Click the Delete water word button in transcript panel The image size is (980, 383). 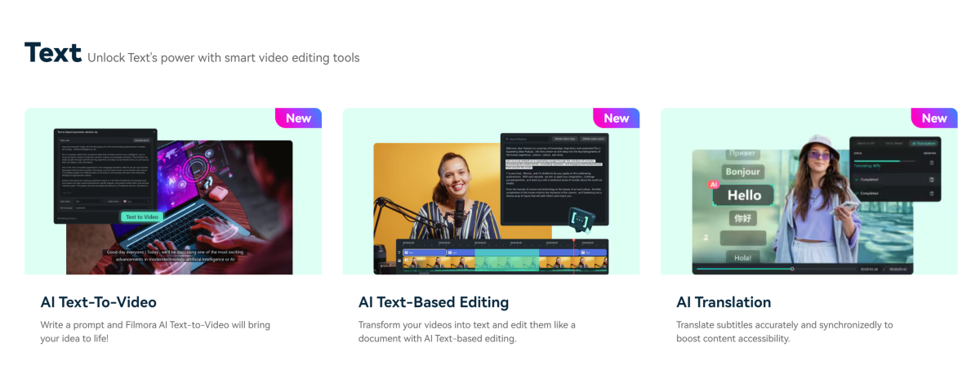pyautogui.click(x=593, y=139)
